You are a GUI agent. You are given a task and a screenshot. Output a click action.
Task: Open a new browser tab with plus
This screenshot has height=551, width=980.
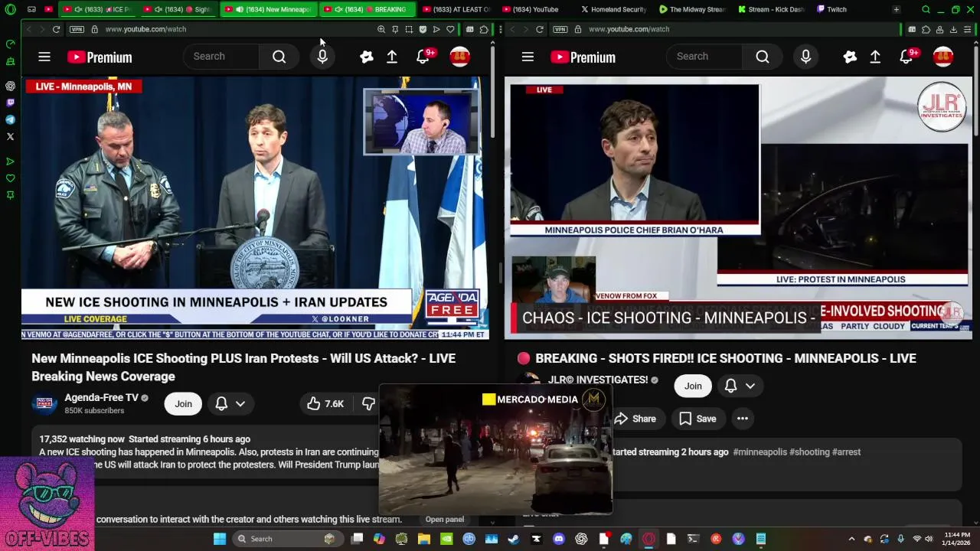pos(896,9)
